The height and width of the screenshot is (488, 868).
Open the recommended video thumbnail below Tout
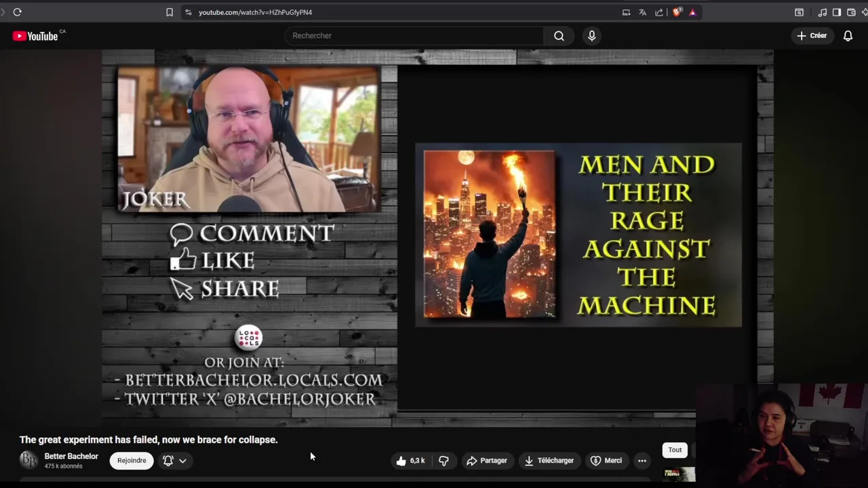pos(679,474)
